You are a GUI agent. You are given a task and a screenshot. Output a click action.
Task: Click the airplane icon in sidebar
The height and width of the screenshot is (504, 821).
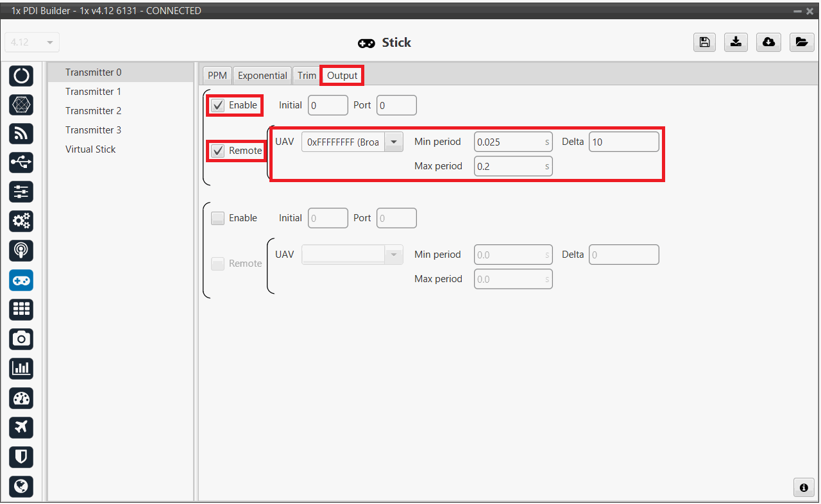pyautogui.click(x=21, y=427)
